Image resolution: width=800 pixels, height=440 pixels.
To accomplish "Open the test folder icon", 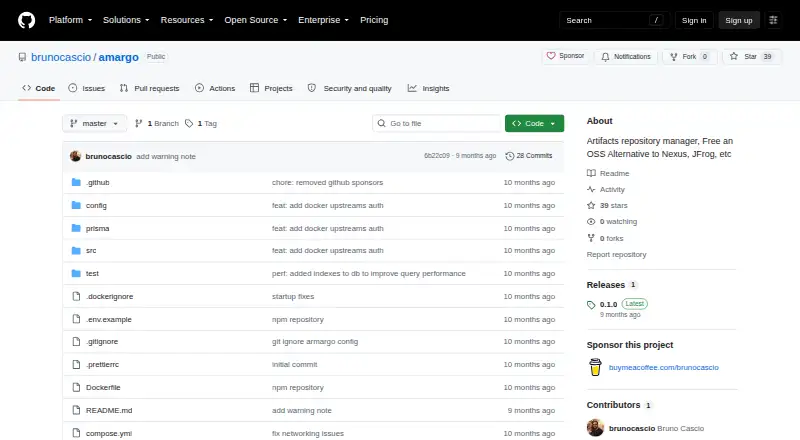I will 76,274.
